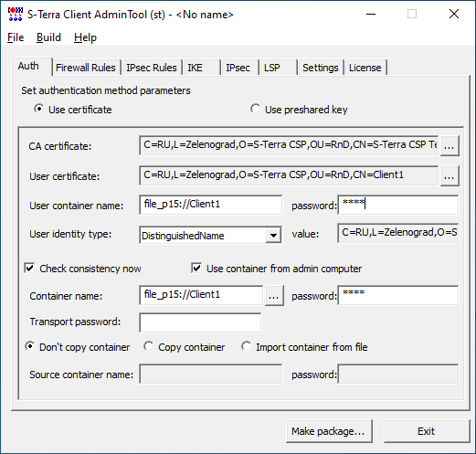Switch to the Auth tab
Viewport: 476px width, 454px height.
32,66
